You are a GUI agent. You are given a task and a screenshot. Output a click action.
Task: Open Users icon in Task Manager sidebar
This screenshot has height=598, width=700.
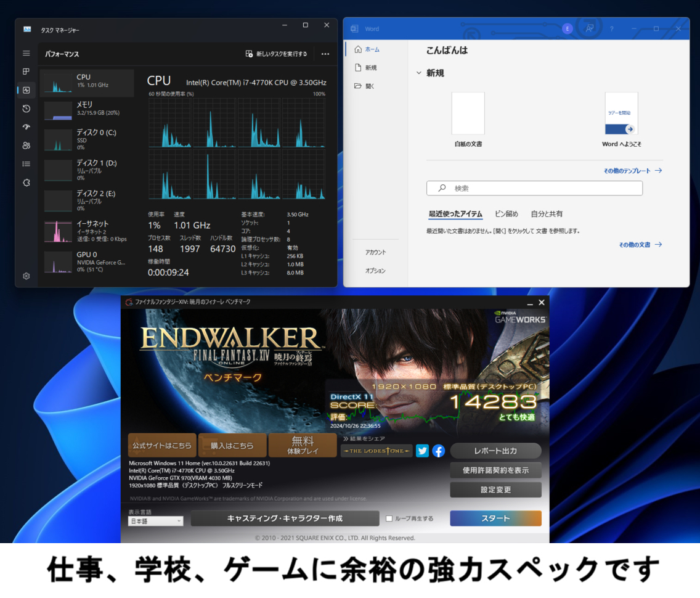click(26, 145)
